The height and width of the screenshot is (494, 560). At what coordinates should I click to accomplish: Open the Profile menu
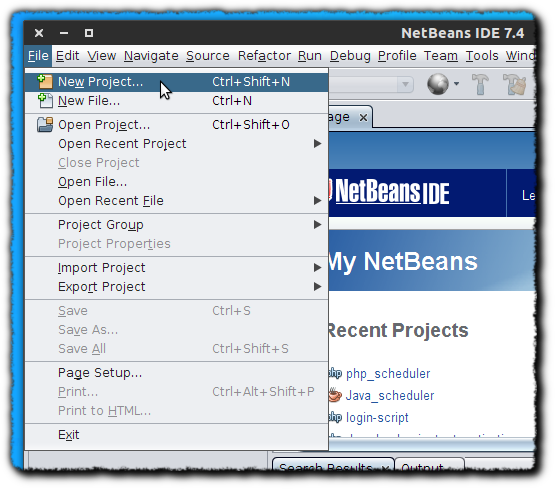[x=397, y=56]
